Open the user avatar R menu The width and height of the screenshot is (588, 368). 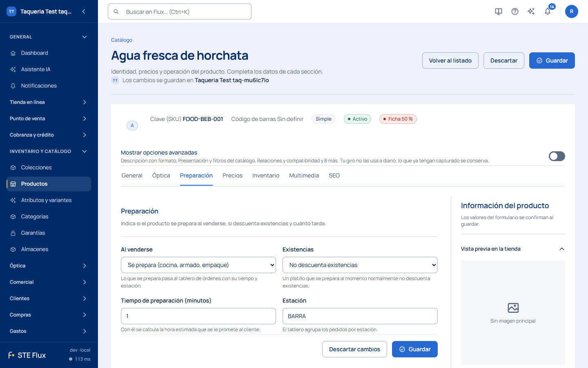(572, 11)
